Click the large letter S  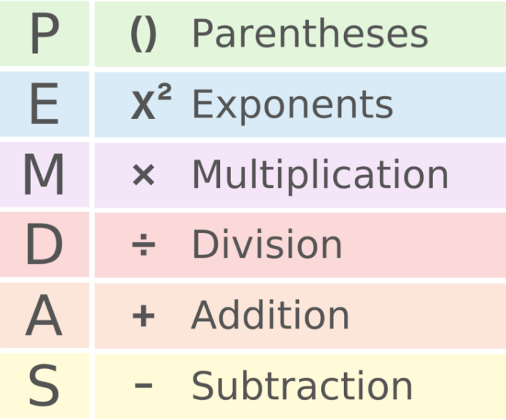(44, 386)
